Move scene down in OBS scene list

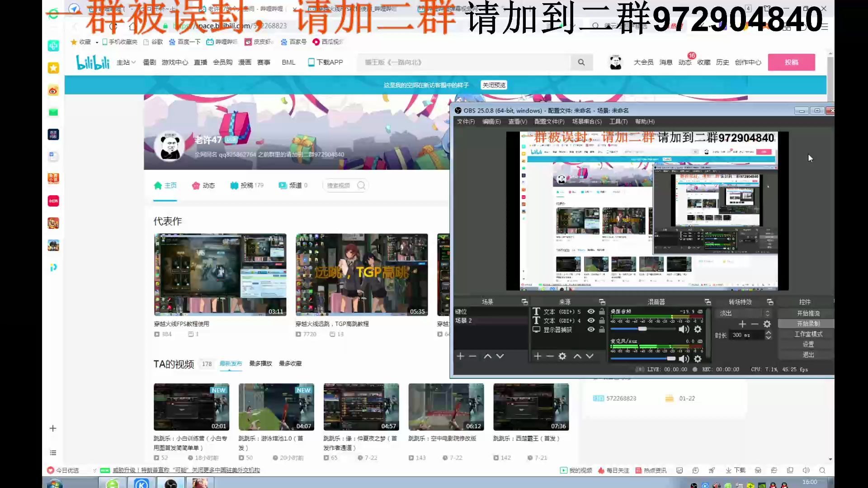(500, 356)
